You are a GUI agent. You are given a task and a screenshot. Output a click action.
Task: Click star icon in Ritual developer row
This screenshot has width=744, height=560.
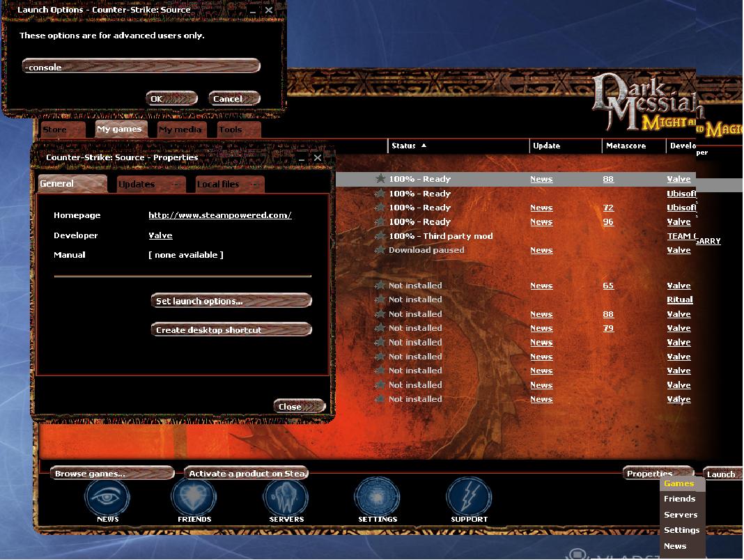[x=380, y=300]
